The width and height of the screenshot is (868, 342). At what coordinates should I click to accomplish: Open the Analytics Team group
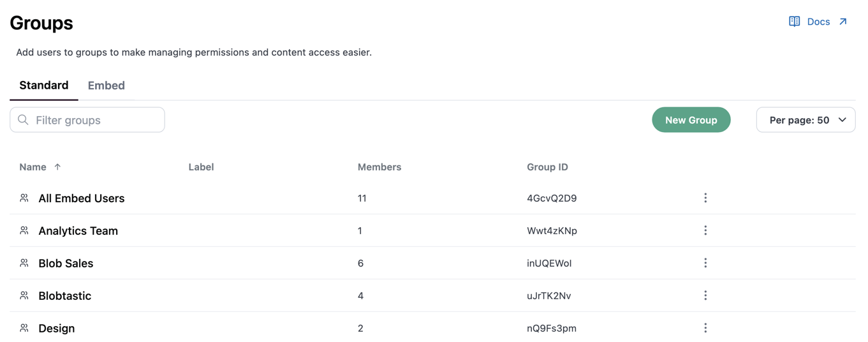point(78,230)
